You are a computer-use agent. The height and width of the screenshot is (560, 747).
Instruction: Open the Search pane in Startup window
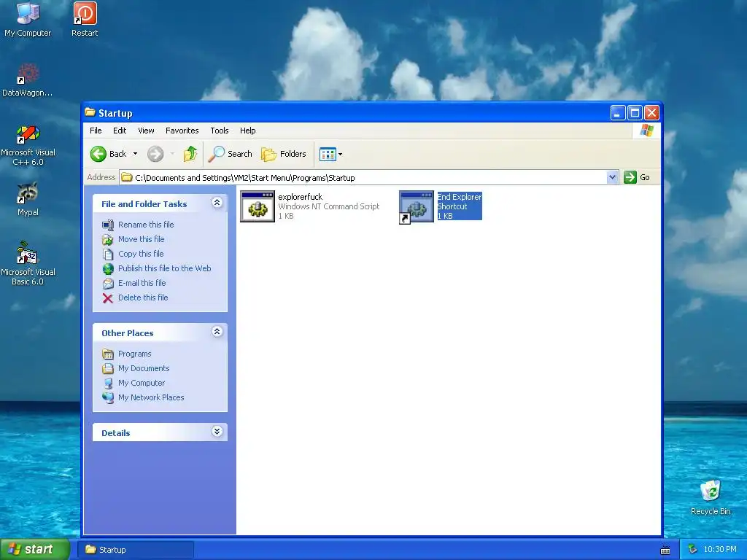(x=231, y=154)
